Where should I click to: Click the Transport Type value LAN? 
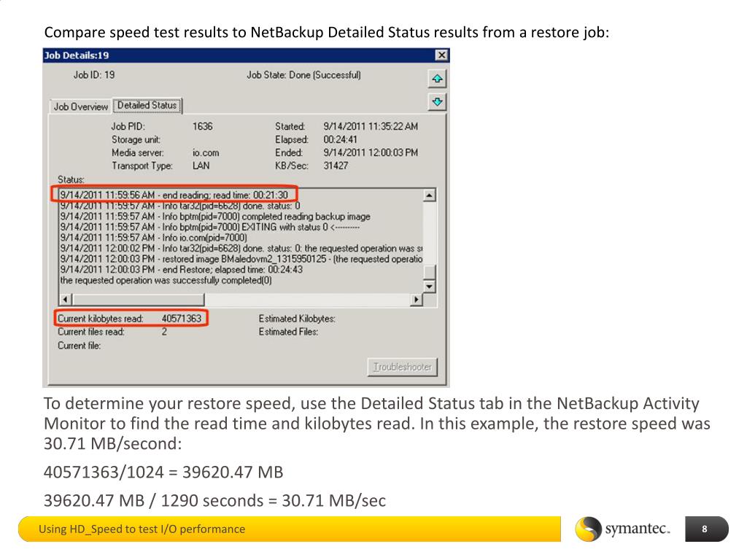[201, 166]
